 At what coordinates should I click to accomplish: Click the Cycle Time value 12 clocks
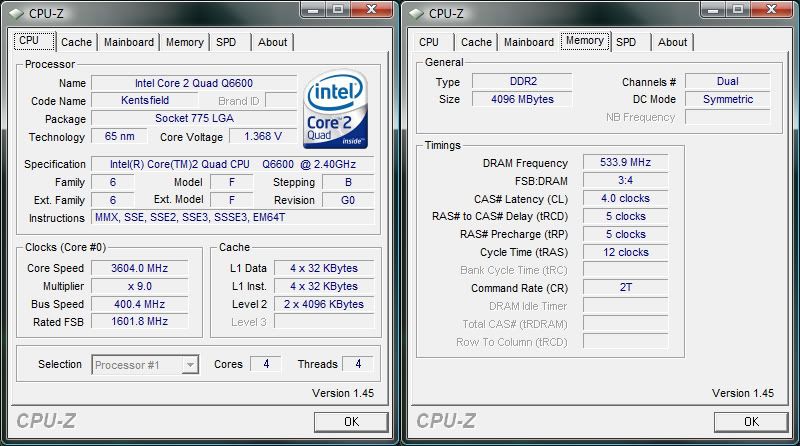pos(626,252)
